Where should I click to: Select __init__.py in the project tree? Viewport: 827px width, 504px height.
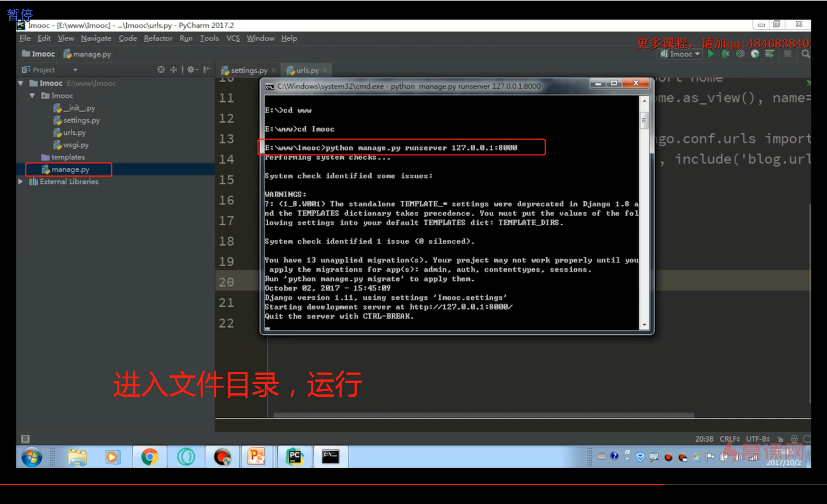pos(74,108)
